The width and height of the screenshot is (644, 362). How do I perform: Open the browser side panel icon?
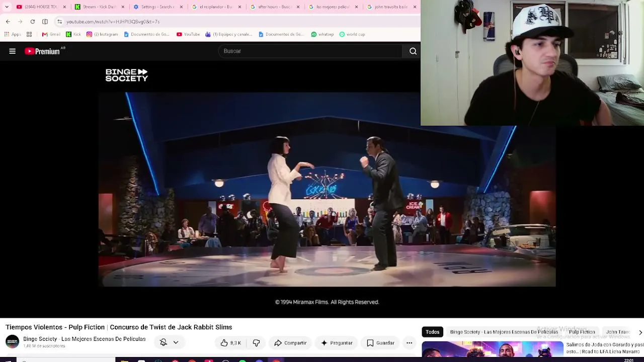(45, 22)
